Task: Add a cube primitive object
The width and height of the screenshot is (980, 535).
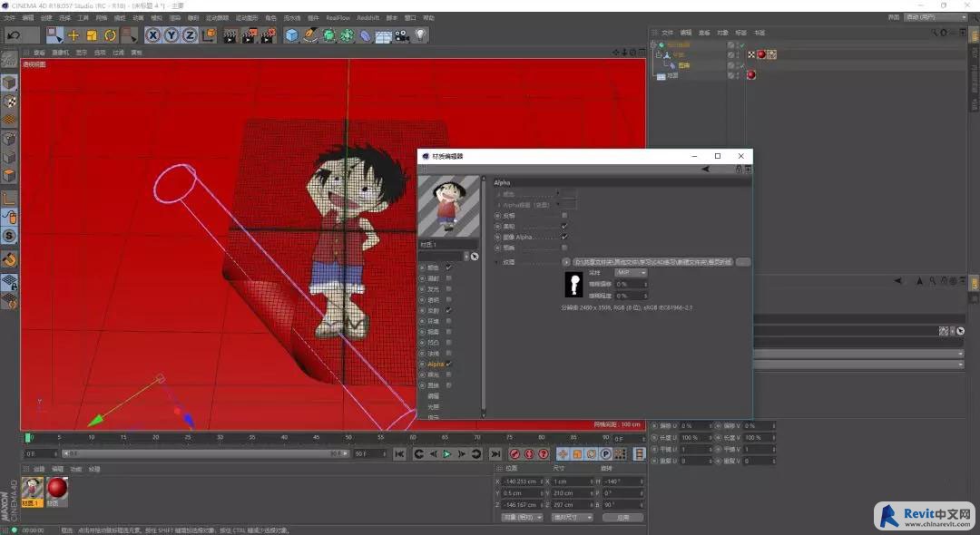Action: coord(292,35)
